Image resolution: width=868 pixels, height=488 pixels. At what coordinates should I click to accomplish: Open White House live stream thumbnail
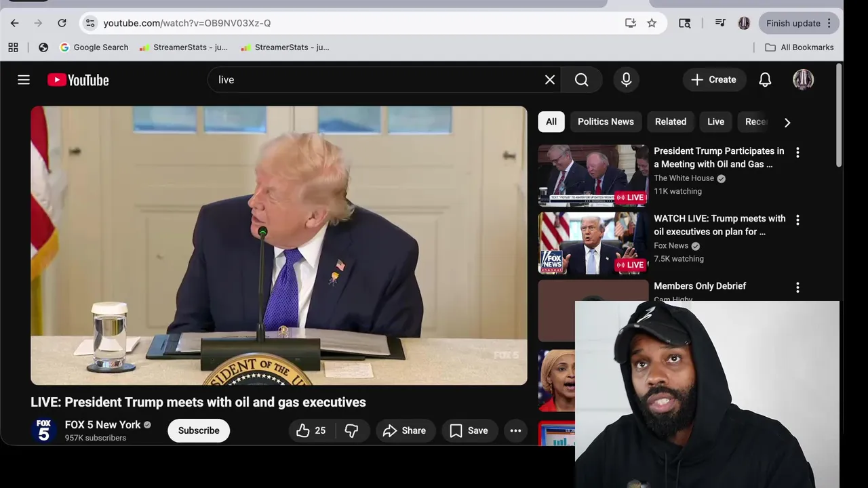tap(593, 175)
